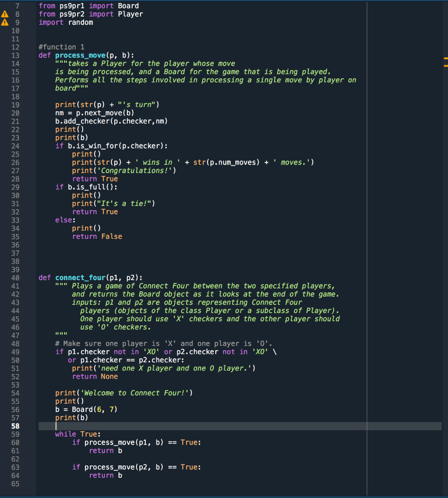Viewport: 448px width, 498px height.
Task: Select the word Board on line 7
Action: coord(127,6)
